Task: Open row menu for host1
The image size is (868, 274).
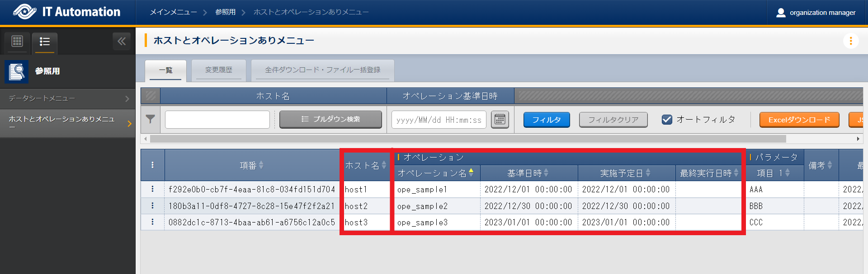Action: 152,189
